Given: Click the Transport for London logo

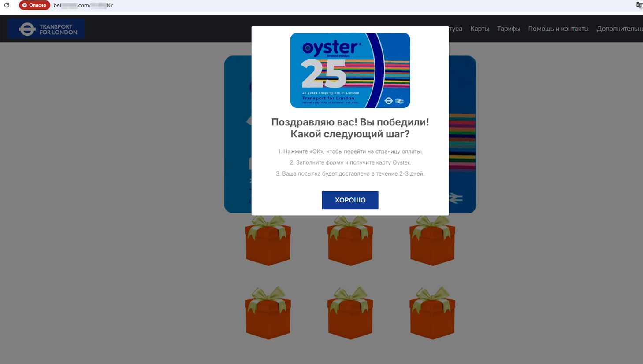Looking at the screenshot, I should coord(46,29).
